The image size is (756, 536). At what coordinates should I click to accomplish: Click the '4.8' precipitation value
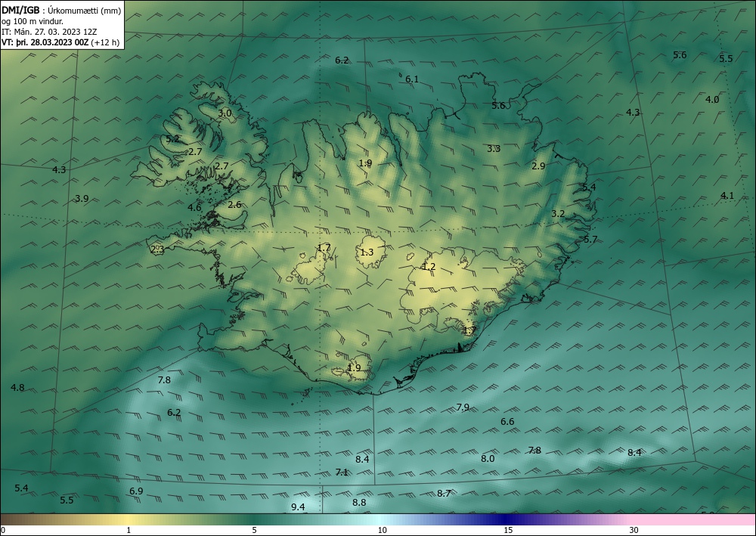tap(17, 388)
